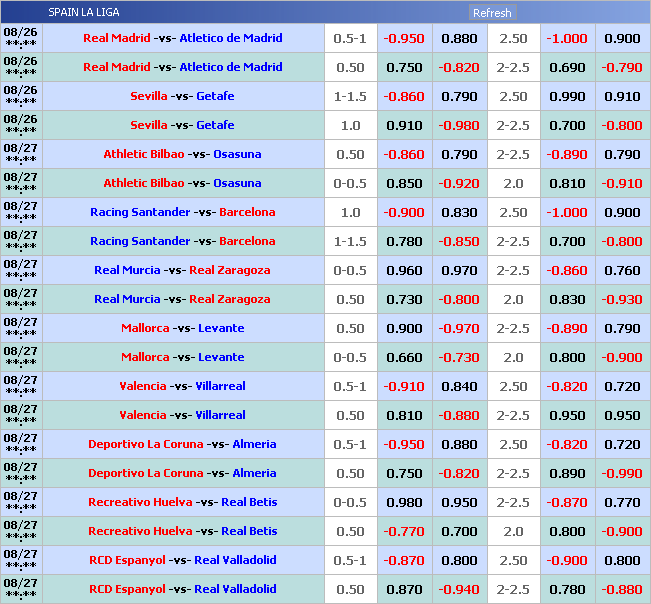Pick the 0.990 over odds for Sevilla-Getafe
651x604 pixels.
[567, 96]
